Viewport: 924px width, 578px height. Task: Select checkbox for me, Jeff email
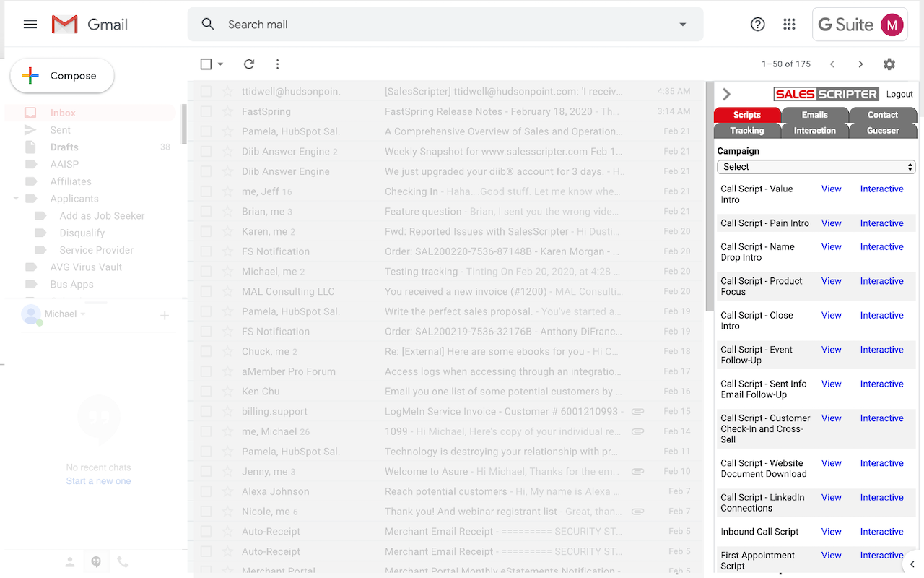coord(206,191)
